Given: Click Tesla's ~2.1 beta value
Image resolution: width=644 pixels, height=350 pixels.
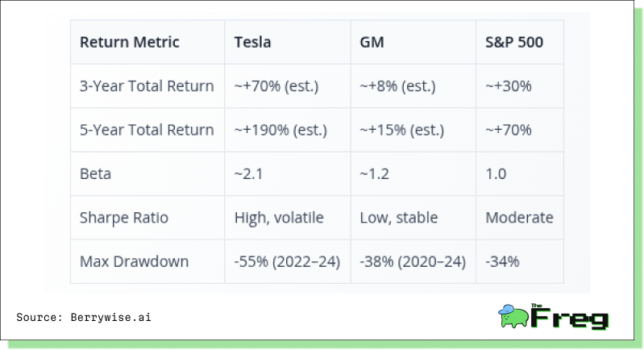Looking at the screenshot, I should (x=248, y=173).
